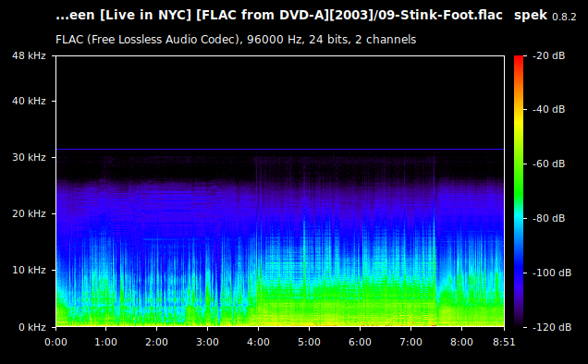Click the FLAC codec description line
Screen dimensions: 588x364
click(x=236, y=40)
